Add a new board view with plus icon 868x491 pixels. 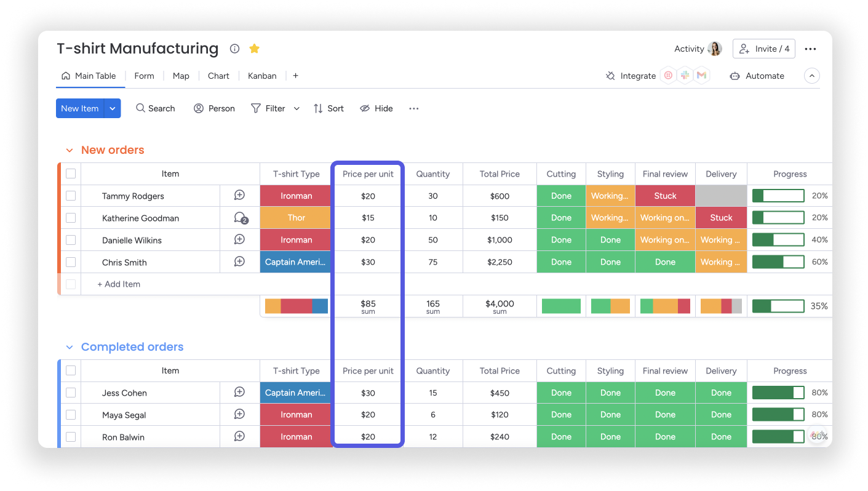296,76
